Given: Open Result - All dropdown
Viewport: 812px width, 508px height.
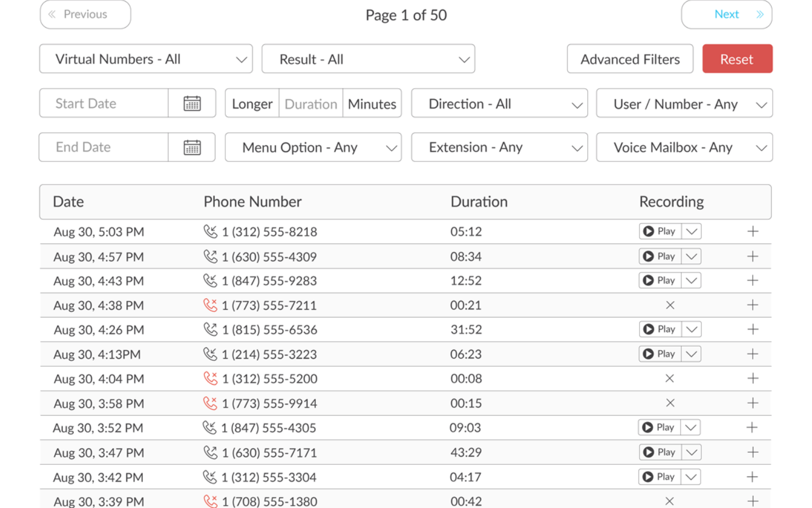Looking at the screenshot, I should (368, 59).
